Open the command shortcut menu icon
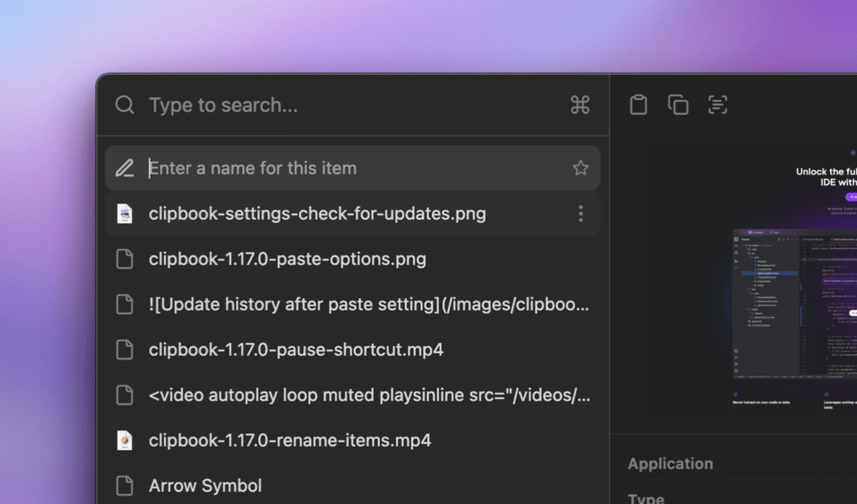This screenshot has height=504, width=857. 580,104
